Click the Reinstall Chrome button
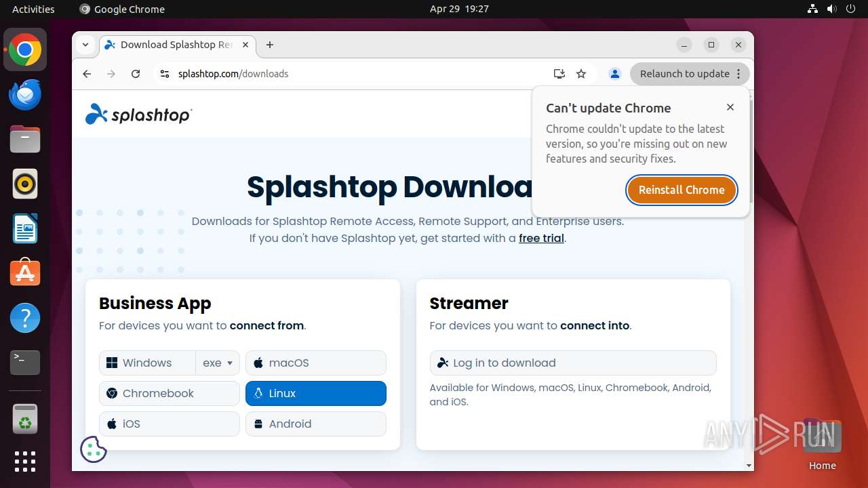 (x=682, y=190)
